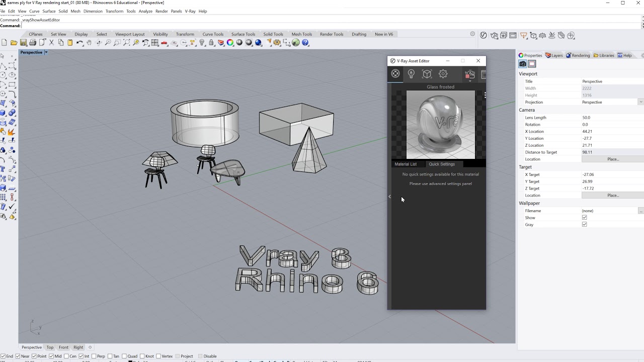This screenshot has width=644, height=362.
Task: Browse for the wallpaper filename with the ellipsis button
Action: click(640, 211)
